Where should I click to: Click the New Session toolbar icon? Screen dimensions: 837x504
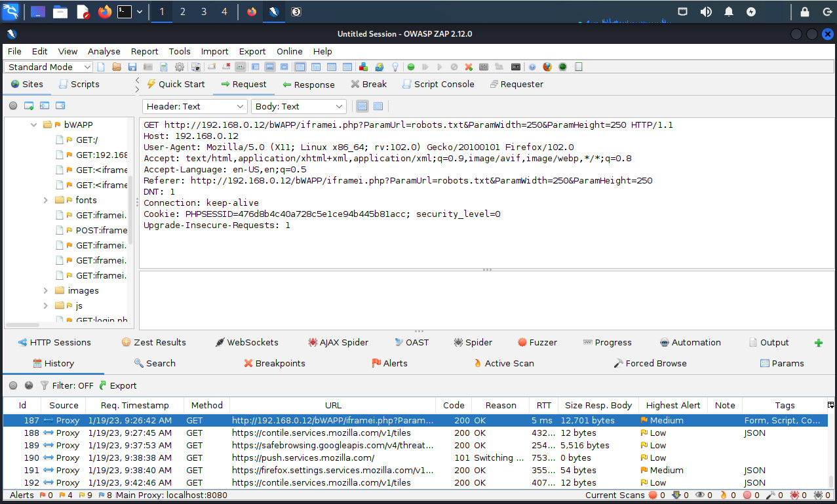101,67
